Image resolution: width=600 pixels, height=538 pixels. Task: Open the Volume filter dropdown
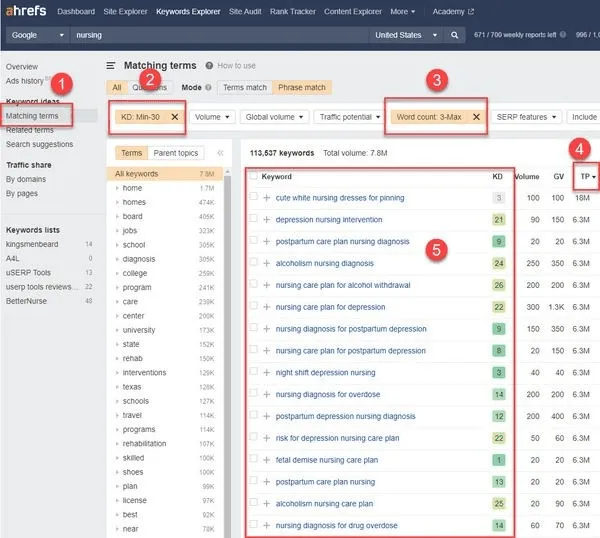(212, 117)
